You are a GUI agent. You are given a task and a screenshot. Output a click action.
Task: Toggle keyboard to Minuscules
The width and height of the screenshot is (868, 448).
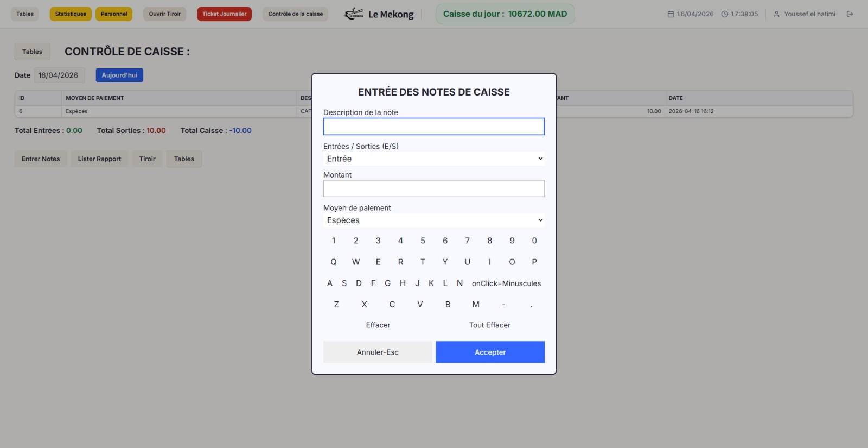click(x=506, y=283)
